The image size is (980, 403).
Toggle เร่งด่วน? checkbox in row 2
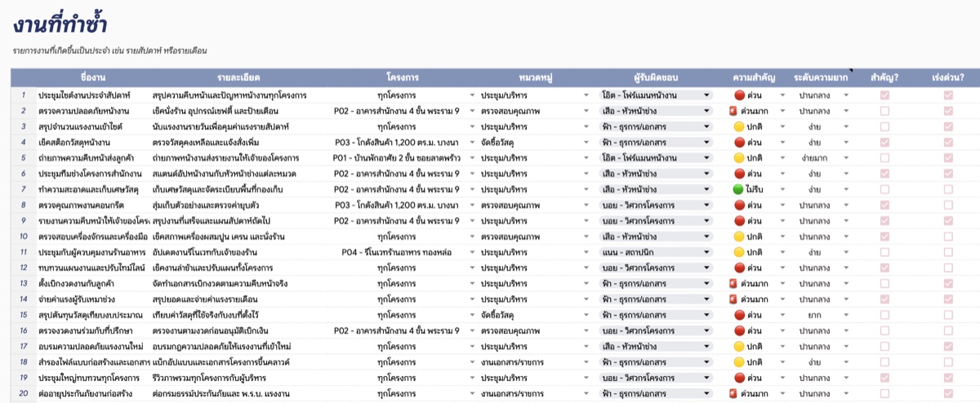pyautogui.click(x=947, y=111)
